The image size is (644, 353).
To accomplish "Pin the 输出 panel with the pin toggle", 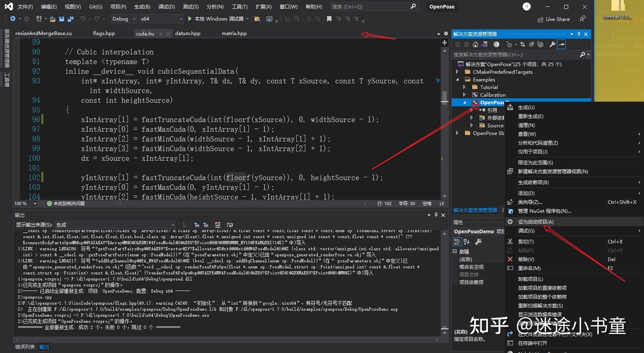I will click(436, 215).
